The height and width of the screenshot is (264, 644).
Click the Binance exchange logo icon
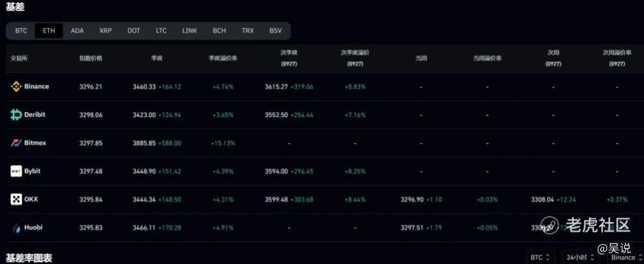click(16, 86)
